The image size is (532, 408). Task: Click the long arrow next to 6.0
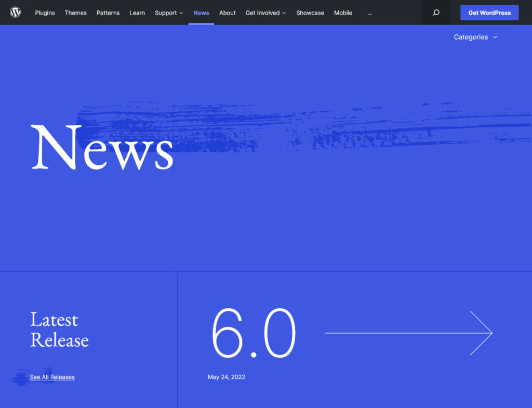[409, 333]
